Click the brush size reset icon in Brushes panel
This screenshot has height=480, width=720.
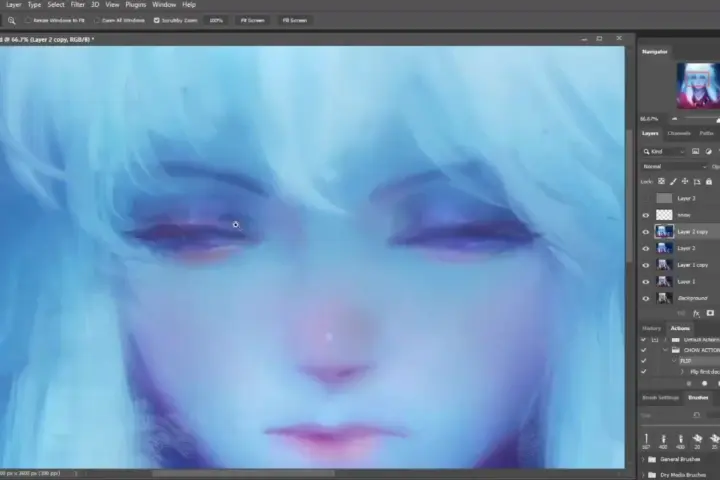point(697,415)
